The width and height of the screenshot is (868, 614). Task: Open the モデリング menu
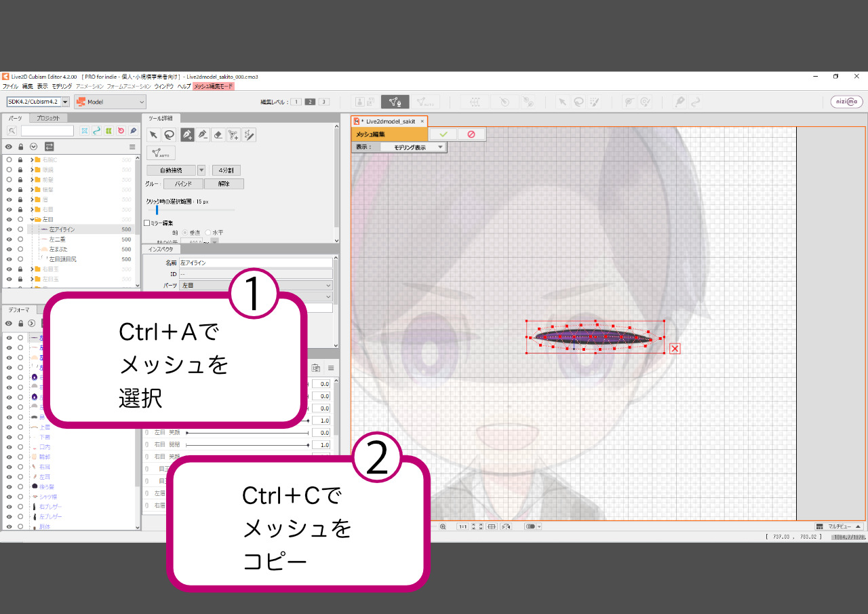click(x=62, y=86)
